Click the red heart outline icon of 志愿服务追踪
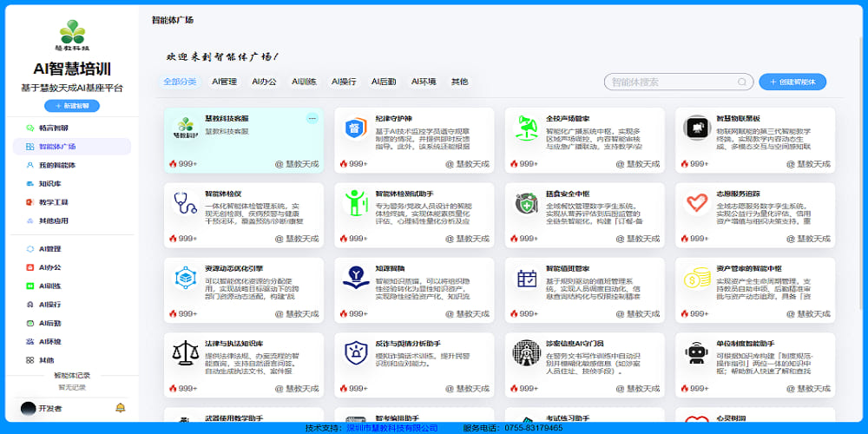Viewport: 868px width, 434px height. click(696, 203)
